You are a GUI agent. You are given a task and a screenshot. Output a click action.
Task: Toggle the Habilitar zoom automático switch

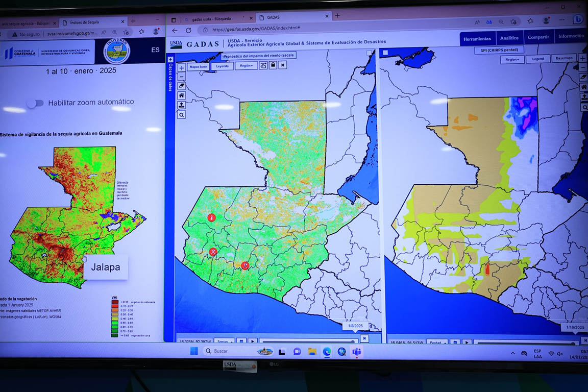click(35, 103)
